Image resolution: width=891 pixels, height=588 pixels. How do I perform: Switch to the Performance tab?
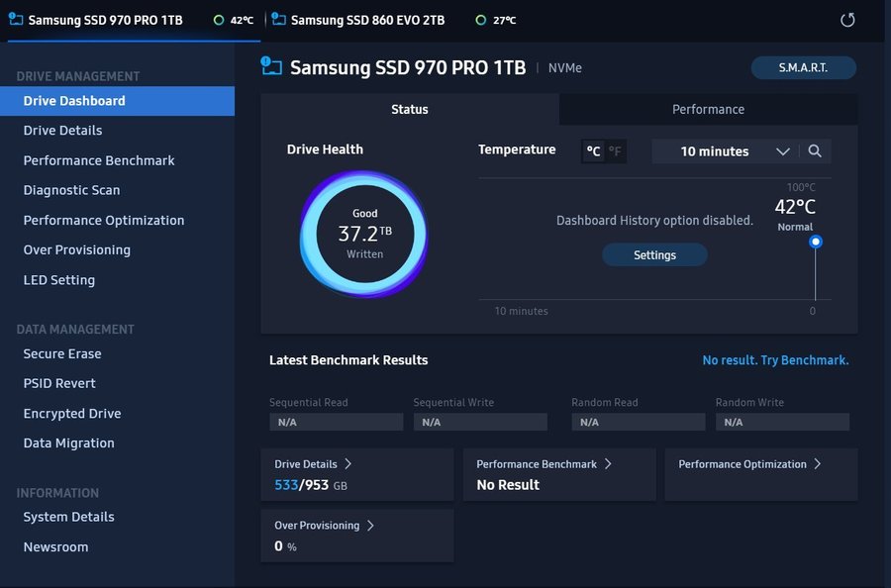pyautogui.click(x=708, y=109)
